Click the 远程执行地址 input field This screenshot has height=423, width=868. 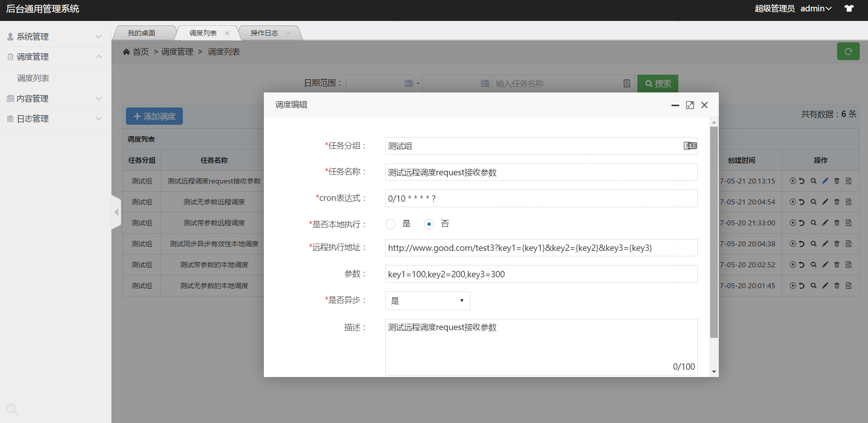coord(541,248)
